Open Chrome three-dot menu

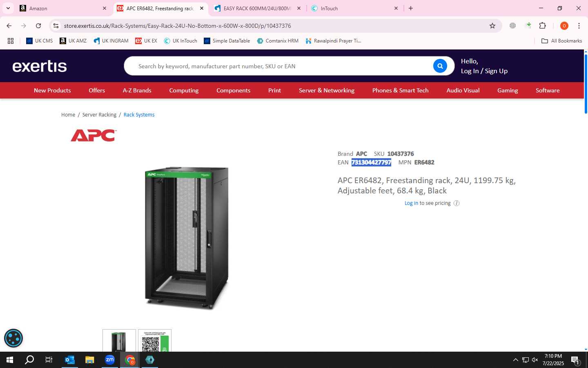pos(579,26)
